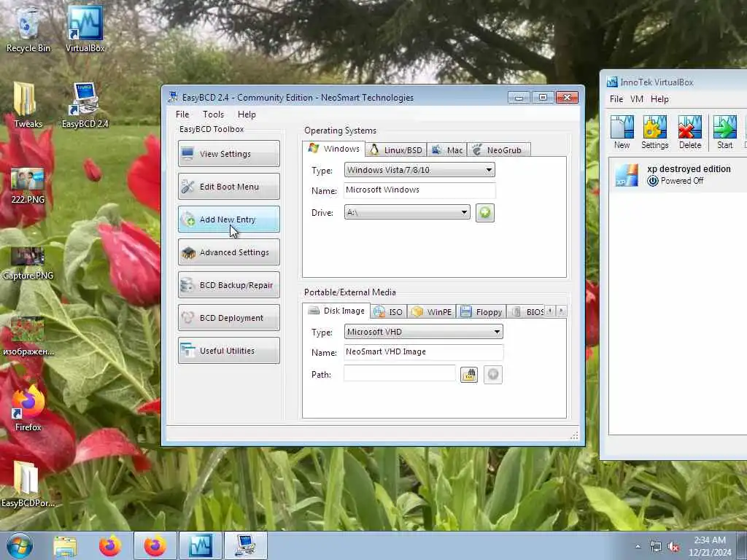Select the 222.PNG desktop file
This screenshot has height=560, width=747.
(x=28, y=186)
